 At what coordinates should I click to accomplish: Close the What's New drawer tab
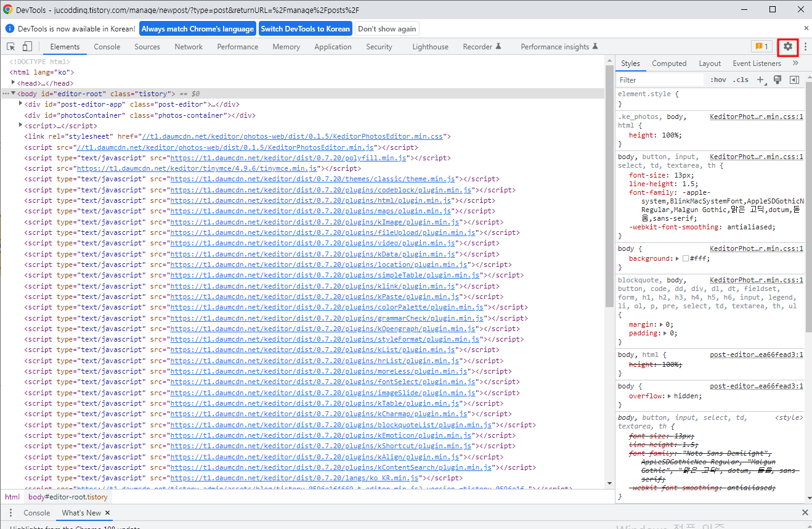point(107,513)
